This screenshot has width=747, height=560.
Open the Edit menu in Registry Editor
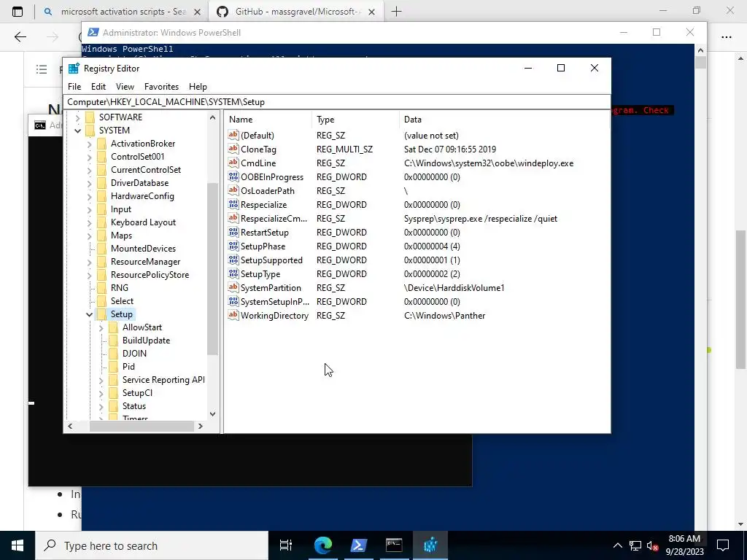coord(98,87)
